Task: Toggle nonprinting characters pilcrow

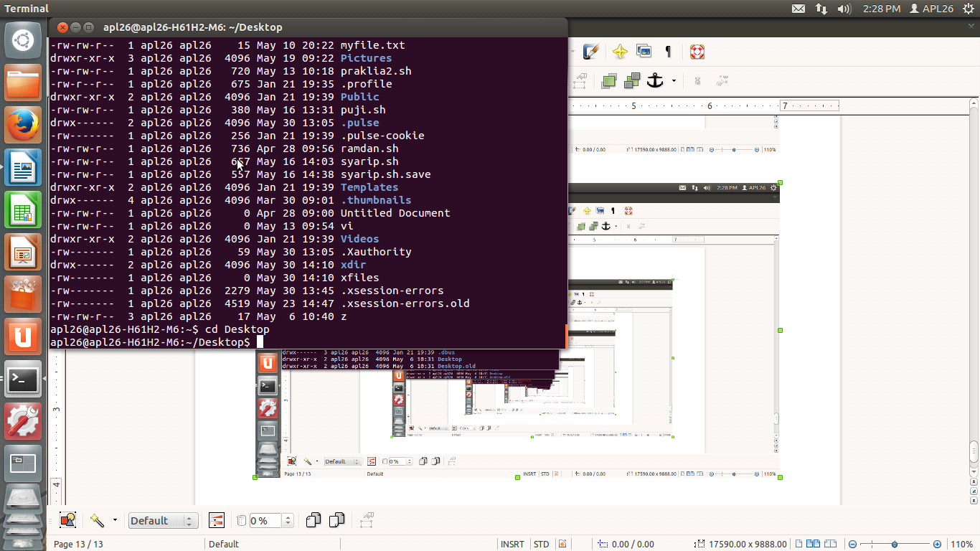Action: [x=668, y=52]
